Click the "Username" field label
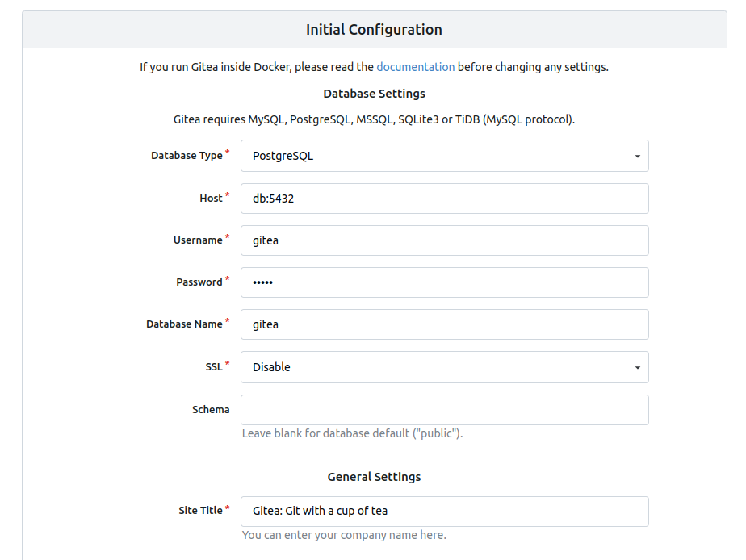746x560 pixels. [198, 240]
